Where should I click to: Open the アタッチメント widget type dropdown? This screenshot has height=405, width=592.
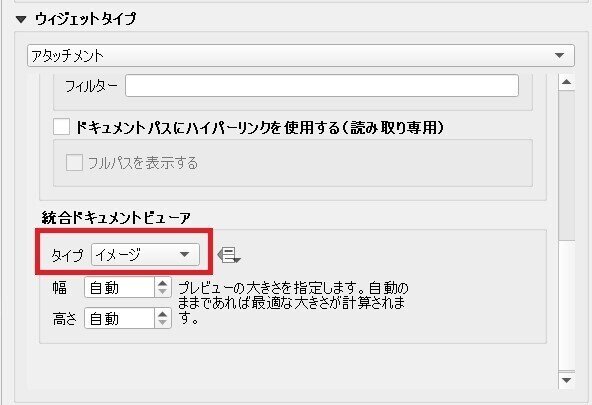tap(301, 55)
